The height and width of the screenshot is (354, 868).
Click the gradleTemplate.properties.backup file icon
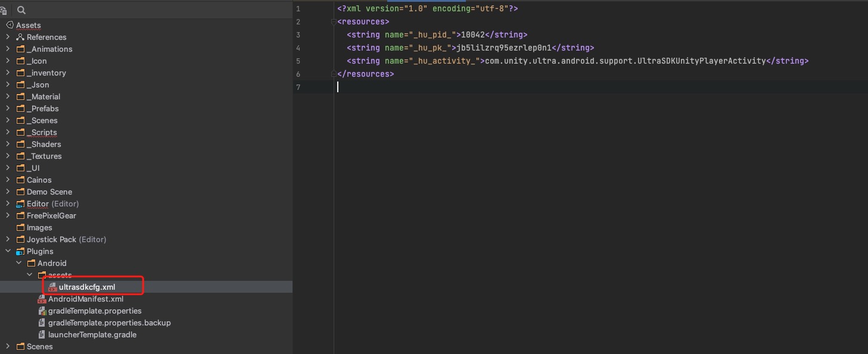pos(42,322)
